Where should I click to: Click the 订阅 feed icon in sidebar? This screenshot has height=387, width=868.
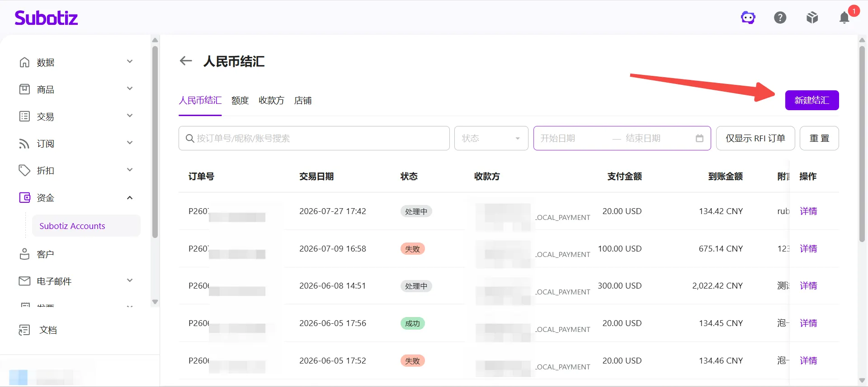pos(24,144)
